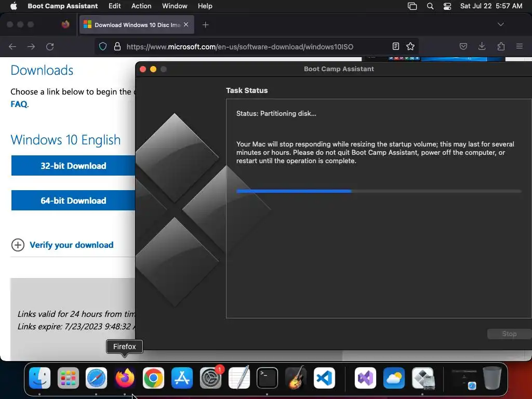Image resolution: width=532 pixels, height=399 pixels.
Task: Open System Settings from the Dock
Action: tap(210, 378)
